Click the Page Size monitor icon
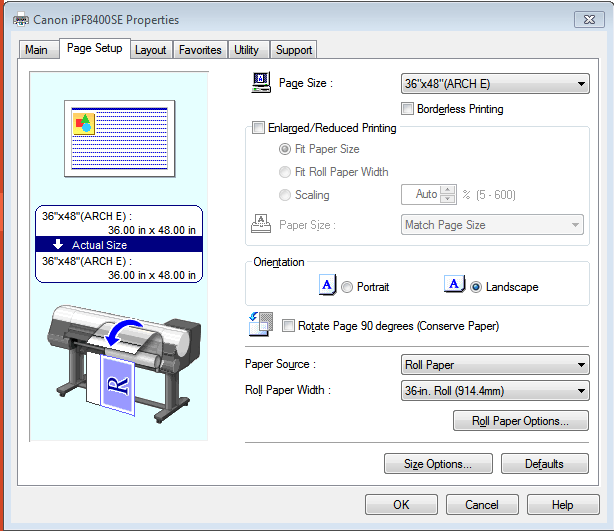 coord(261,83)
